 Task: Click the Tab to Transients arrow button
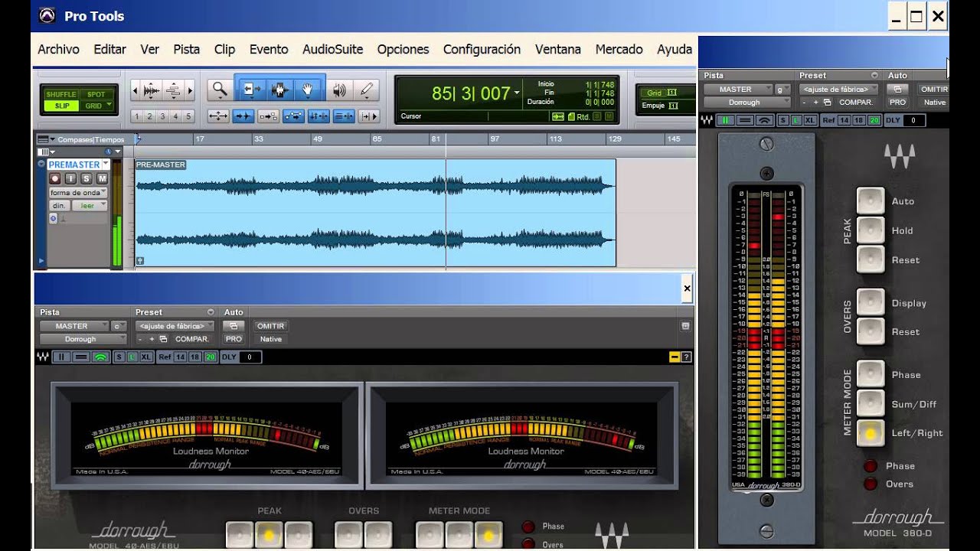[243, 116]
